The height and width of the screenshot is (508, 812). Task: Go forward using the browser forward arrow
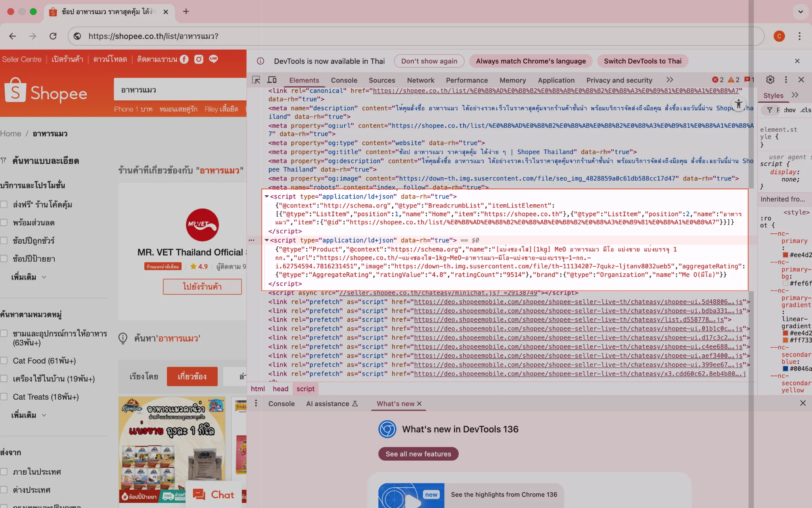[33, 36]
